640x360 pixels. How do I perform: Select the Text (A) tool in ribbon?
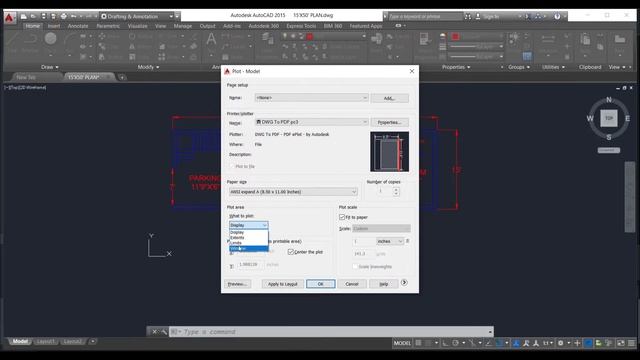click(211, 40)
